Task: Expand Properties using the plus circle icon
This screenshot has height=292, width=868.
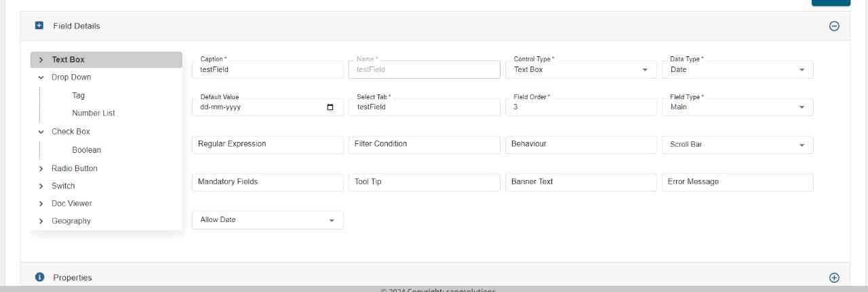Action: click(x=834, y=278)
